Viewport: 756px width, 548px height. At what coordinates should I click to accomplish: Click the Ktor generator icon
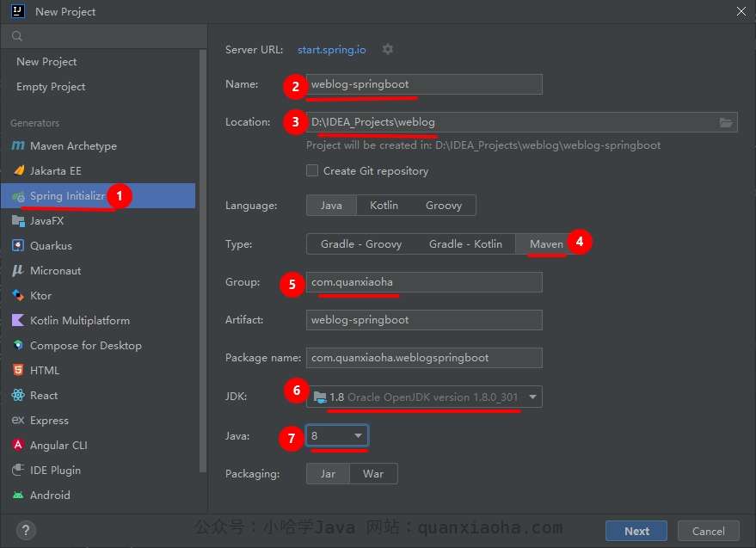tap(18, 295)
